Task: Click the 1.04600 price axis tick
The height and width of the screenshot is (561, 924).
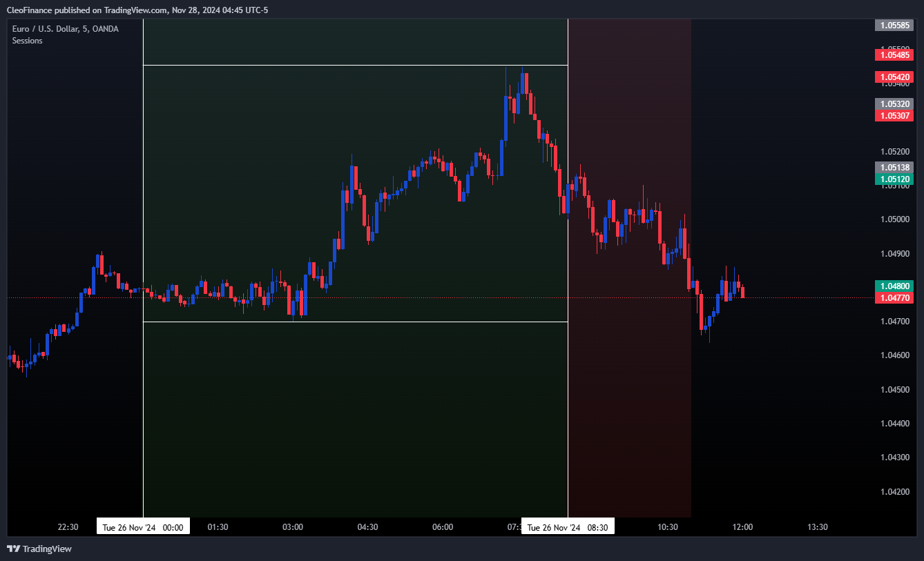Action: 894,355
